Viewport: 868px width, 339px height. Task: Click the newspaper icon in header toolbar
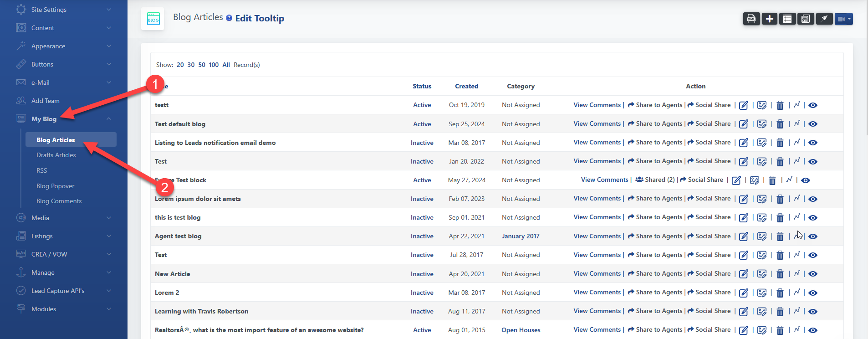coord(806,19)
